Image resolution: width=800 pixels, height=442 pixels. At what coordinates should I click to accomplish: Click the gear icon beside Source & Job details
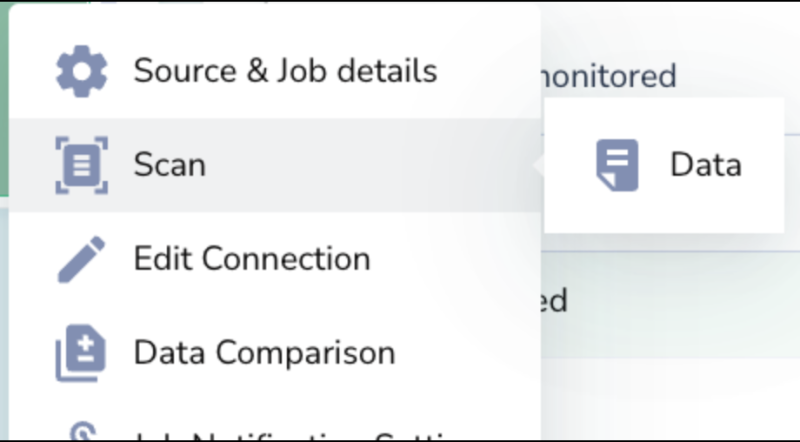point(81,72)
